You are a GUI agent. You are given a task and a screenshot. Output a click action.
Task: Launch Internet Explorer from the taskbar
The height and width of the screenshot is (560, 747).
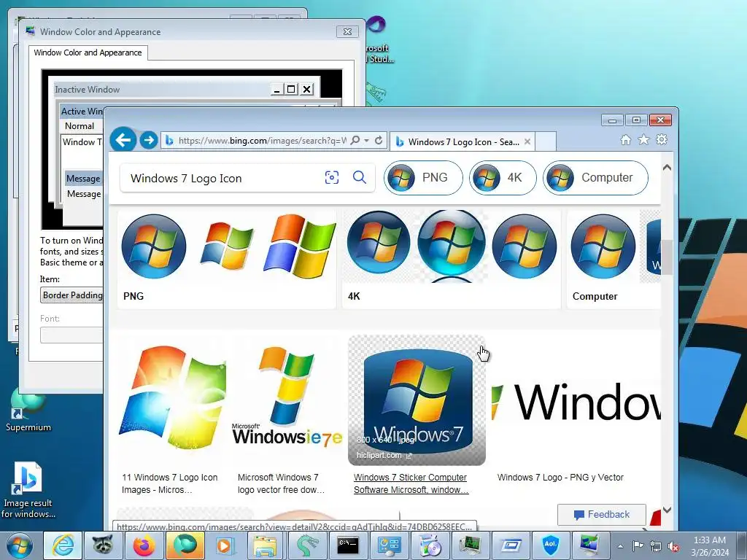(63, 545)
